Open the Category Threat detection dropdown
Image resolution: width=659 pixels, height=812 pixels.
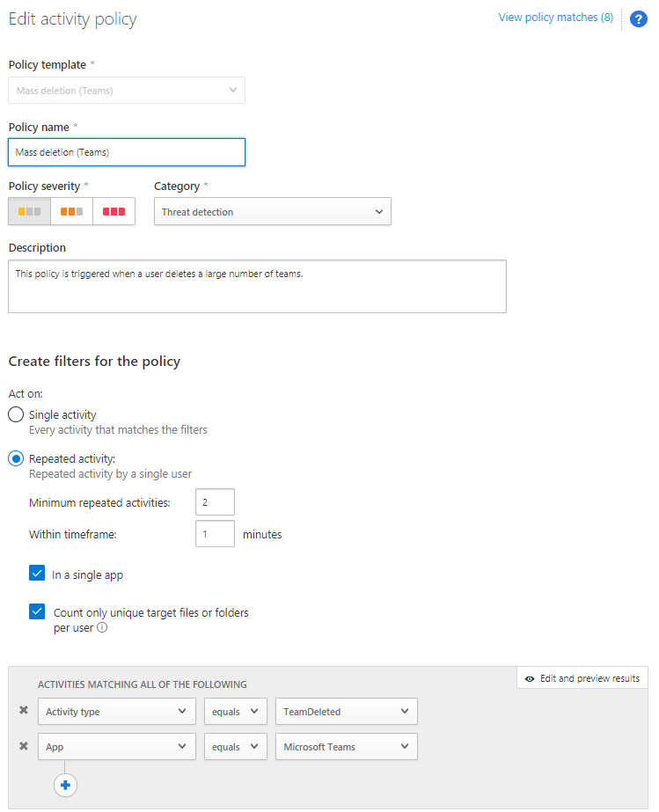point(272,212)
